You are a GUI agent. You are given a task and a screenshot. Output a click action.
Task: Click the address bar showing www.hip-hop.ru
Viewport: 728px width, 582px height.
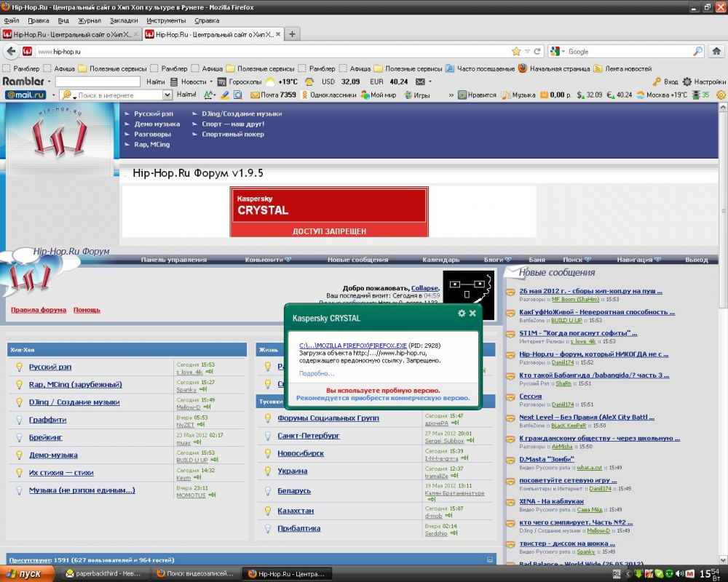(x=274, y=52)
